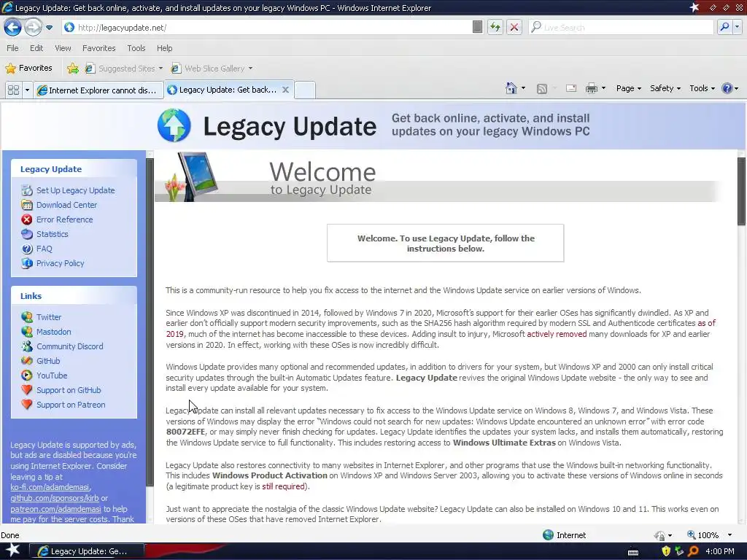This screenshot has height=560, width=747.
Task: Select Legacy Update taskbar window button
Action: [87, 551]
